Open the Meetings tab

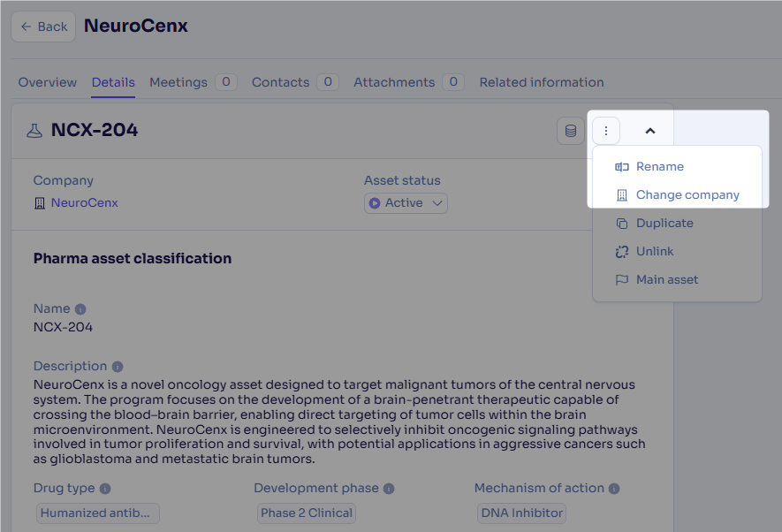click(x=178, y=82)
